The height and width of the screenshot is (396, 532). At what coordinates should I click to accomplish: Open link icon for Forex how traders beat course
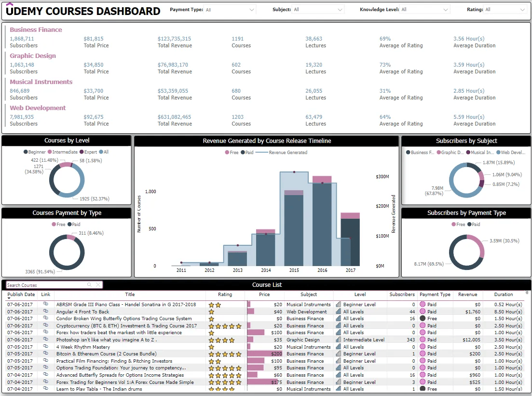point(45,332)
